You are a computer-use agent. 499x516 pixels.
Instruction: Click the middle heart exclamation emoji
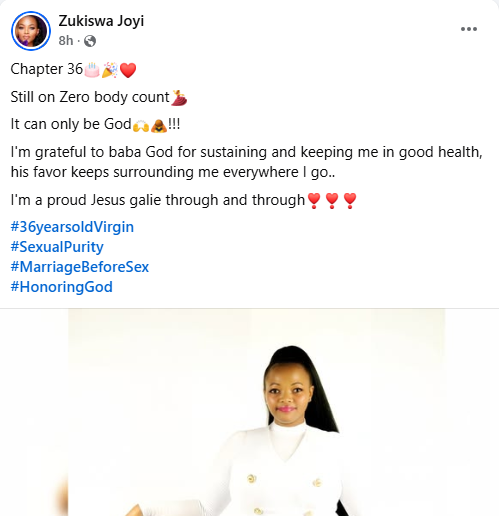[x=332, y=201]
